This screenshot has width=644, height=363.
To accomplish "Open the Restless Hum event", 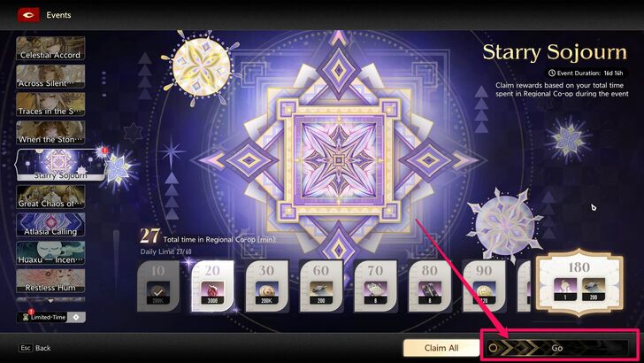I will tap(50, 281).
